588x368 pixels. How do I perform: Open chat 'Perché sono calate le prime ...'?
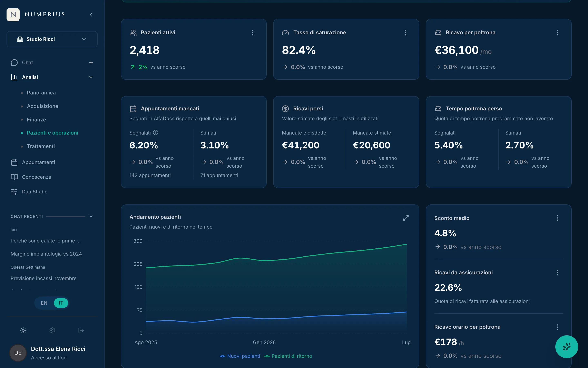pos(46,241)
